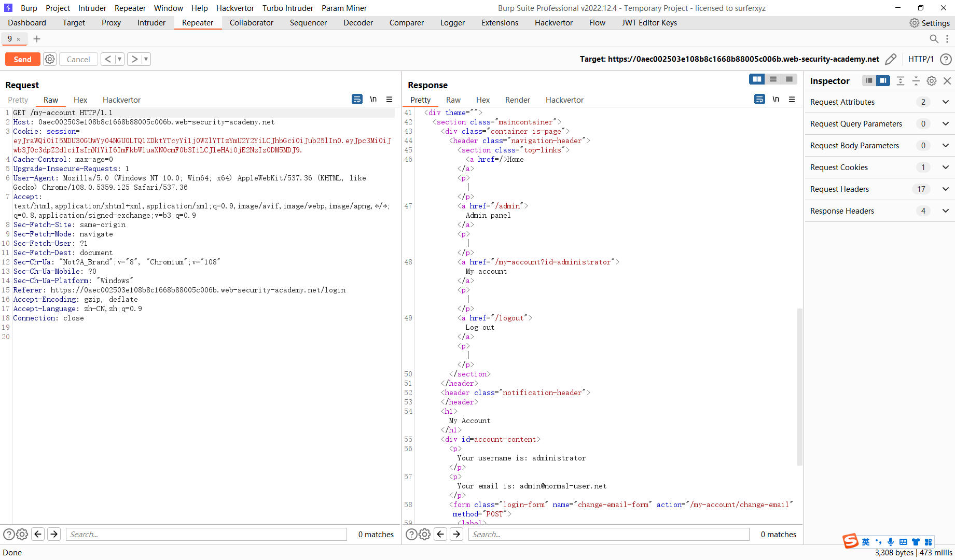
Task: Open Burp Settings
Action: coord(930,23)
